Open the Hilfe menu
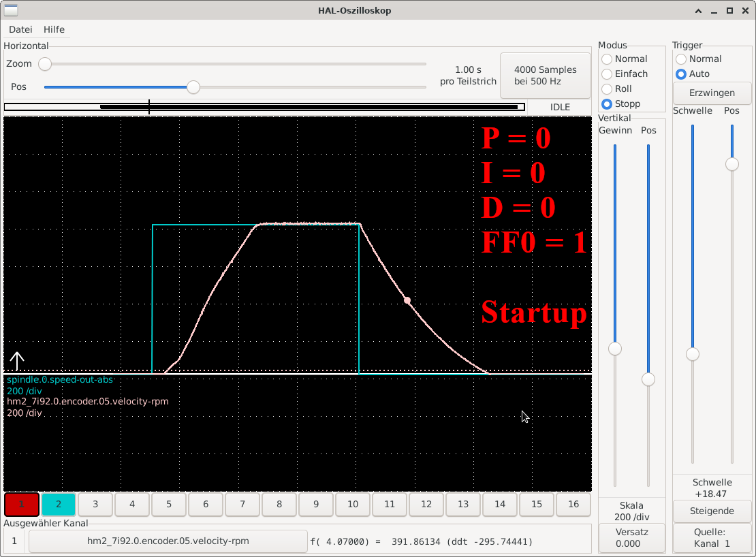Screen dimensions: 756x557 pos(54,29)
